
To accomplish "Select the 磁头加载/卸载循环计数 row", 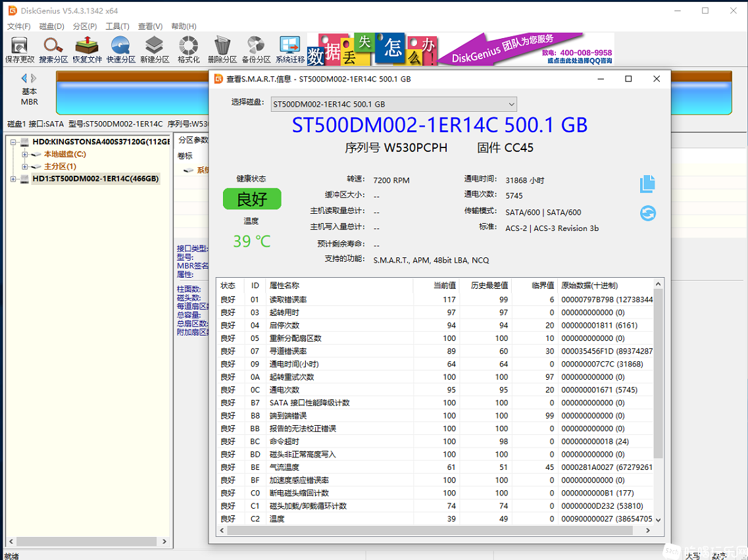I will tap(435, 505).
